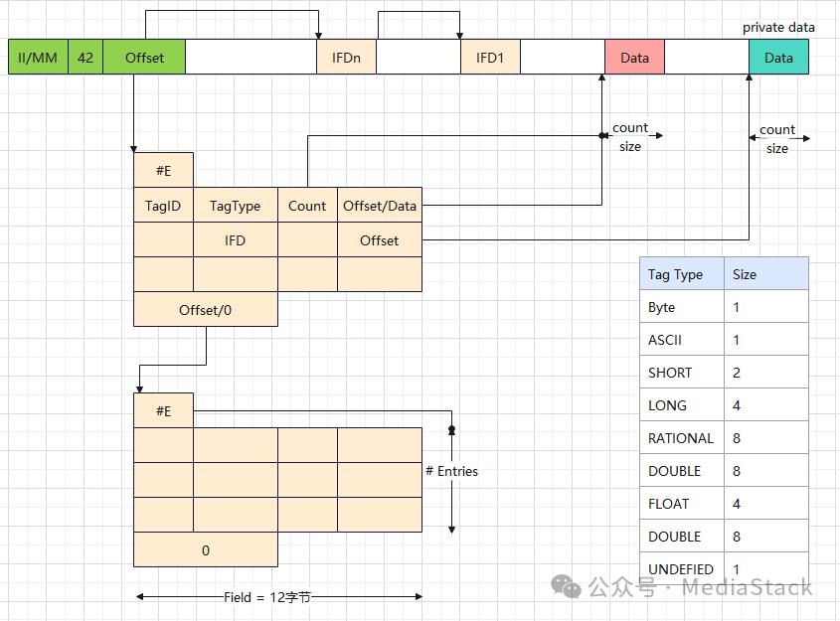Select the TagID cell
The width and height of the screenshot is (840, 621).
(163, 205)
